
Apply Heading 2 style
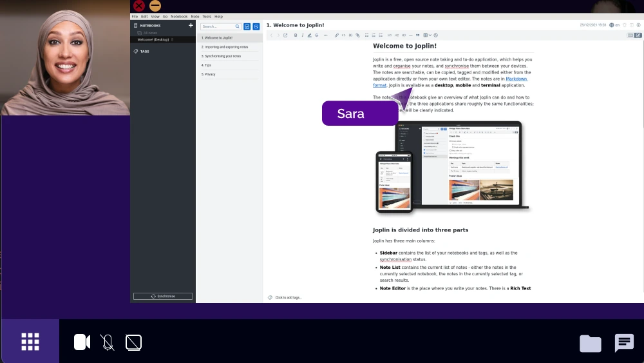pos(397,35)
